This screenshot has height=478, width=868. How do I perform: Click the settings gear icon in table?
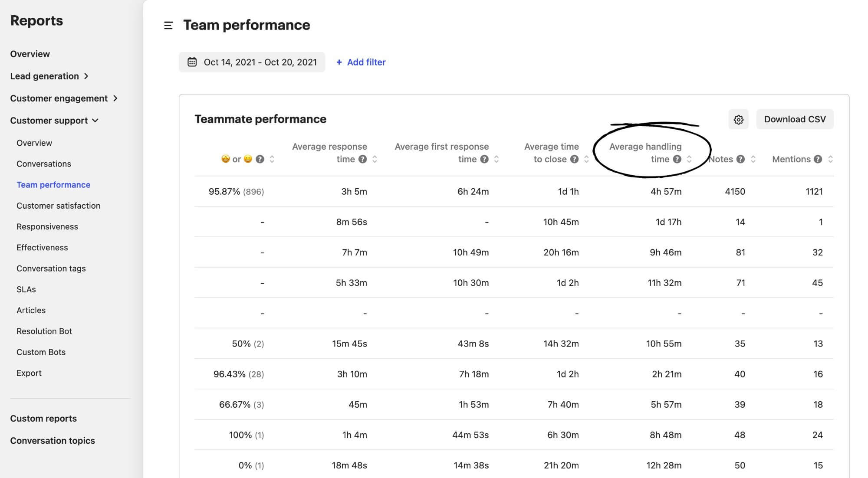click(x=738, y=120)
